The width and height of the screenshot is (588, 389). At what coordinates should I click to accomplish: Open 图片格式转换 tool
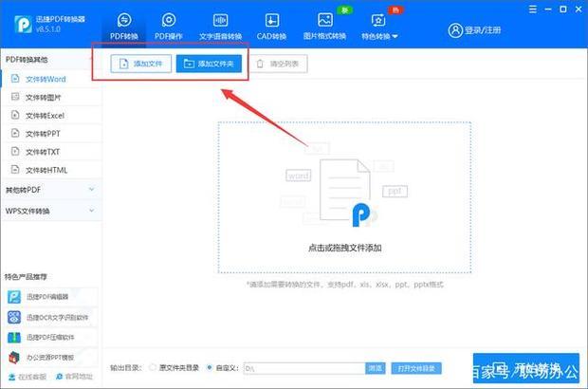click(x=324, y=26)
